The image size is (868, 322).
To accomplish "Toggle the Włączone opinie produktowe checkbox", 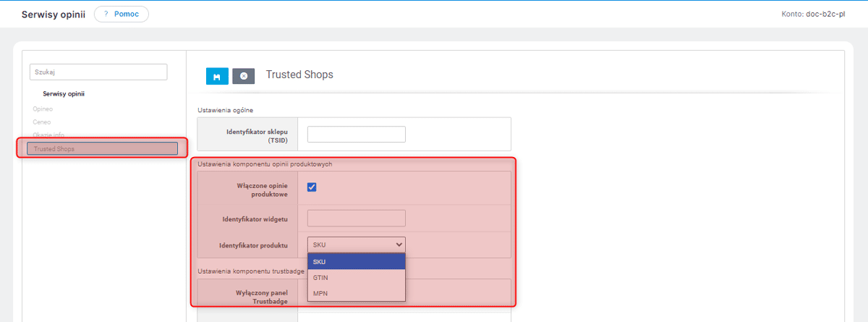I will tap(312, 187).
